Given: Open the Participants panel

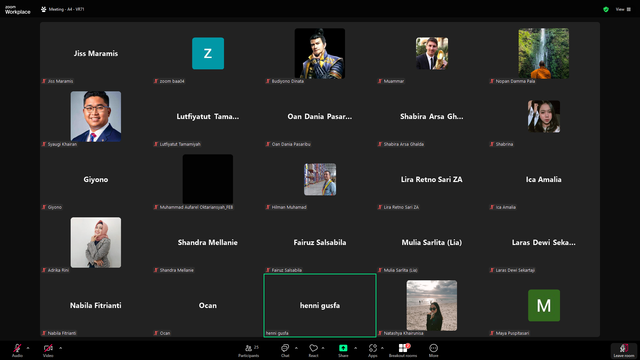Looking at the screenshot, I should pyautogui.click(x=249, y=350).
